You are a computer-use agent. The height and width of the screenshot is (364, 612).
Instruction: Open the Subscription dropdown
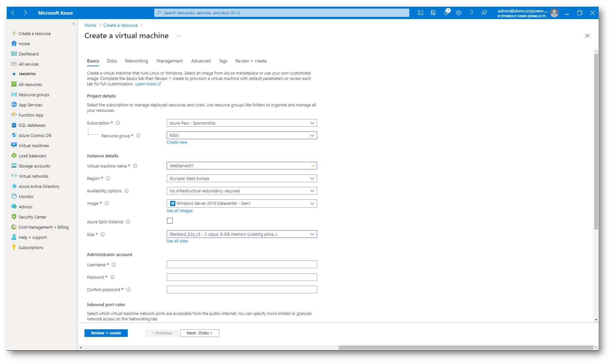(x=242, y=123)
